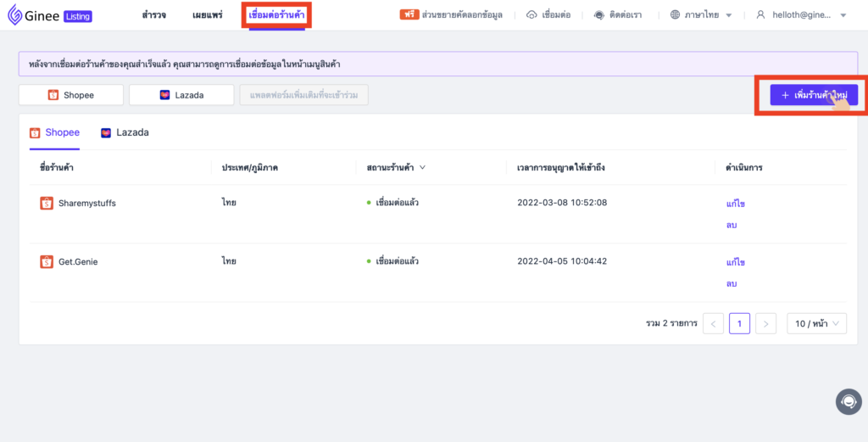The height and width of the screenshot is (442, 868).
Task: Select page 1 in pagination
Action: [x=739, y=323]
